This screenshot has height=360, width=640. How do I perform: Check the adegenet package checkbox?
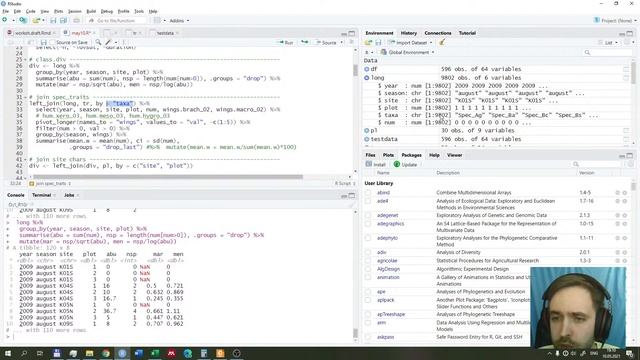pyautogui.click(x=368, y=215)
